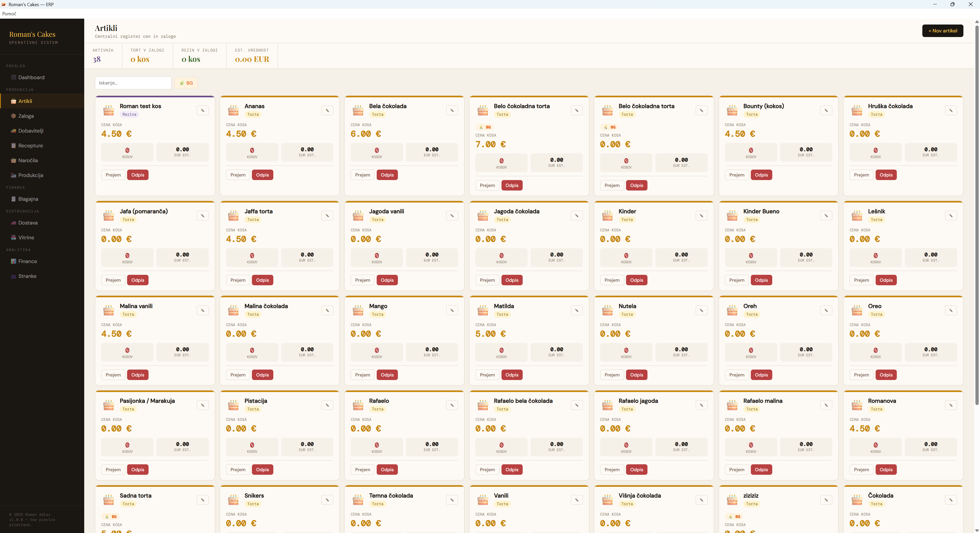Navigate to Stranke
980x533 pixels.
pos(42,276)
